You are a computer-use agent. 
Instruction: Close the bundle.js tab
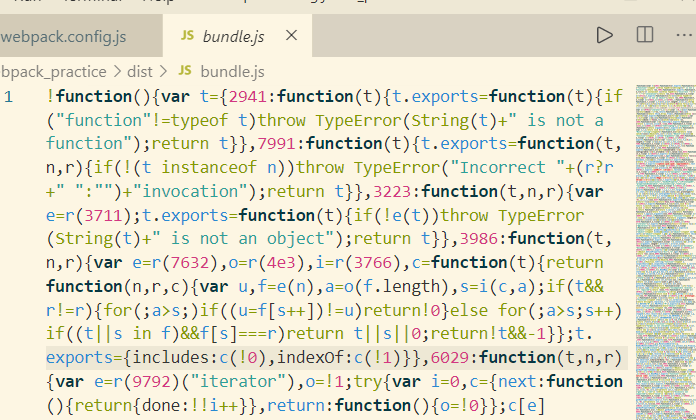(291, 35)
